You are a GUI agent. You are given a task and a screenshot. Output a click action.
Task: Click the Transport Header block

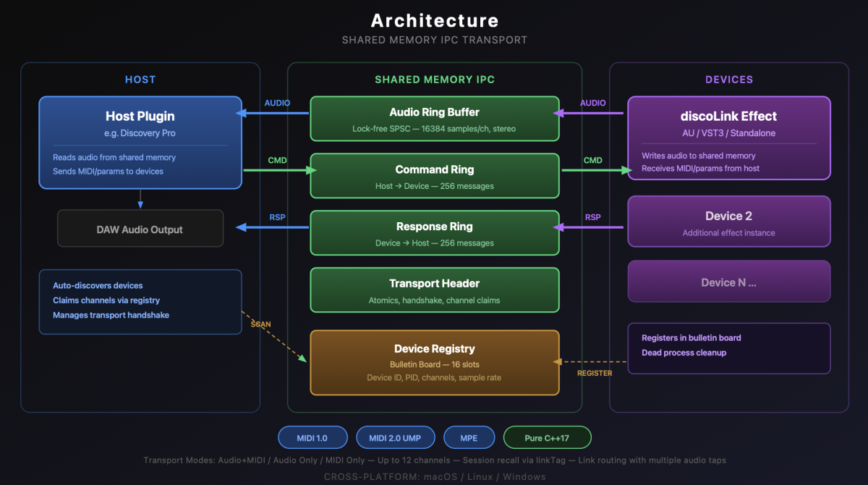(x=434, y=290)
